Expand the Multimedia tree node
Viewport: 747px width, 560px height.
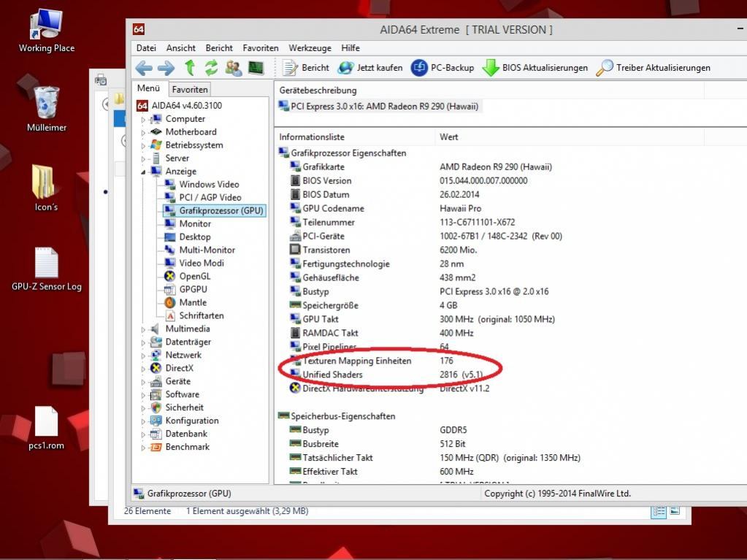[x=143, y=329]
